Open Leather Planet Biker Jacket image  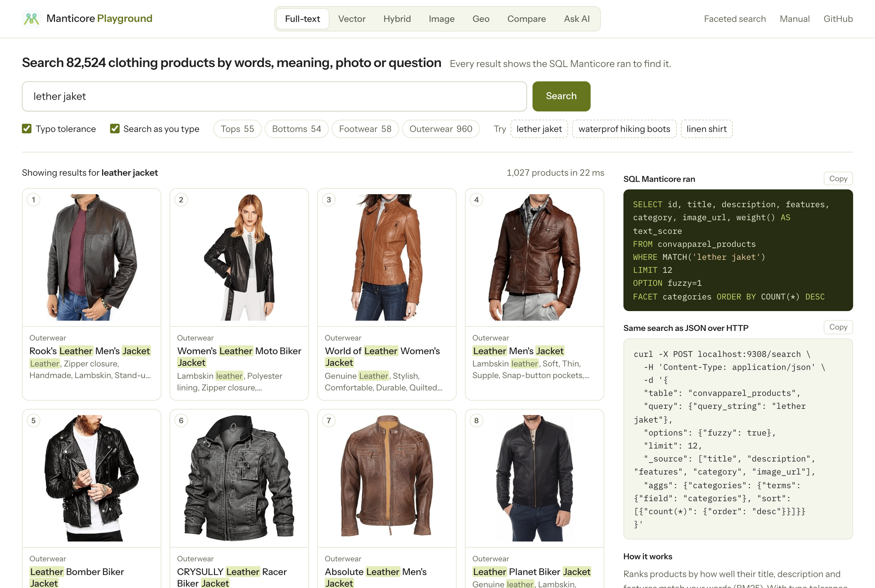pos(535,478)
